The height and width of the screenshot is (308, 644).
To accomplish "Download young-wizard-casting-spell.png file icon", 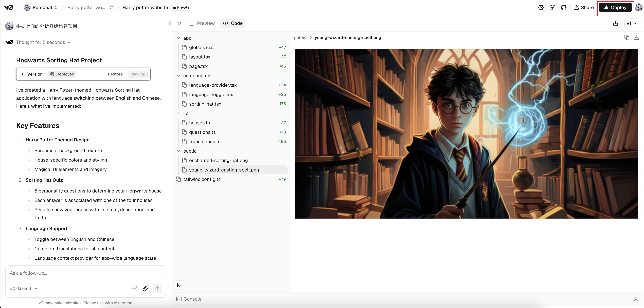I will pos(636,37).
